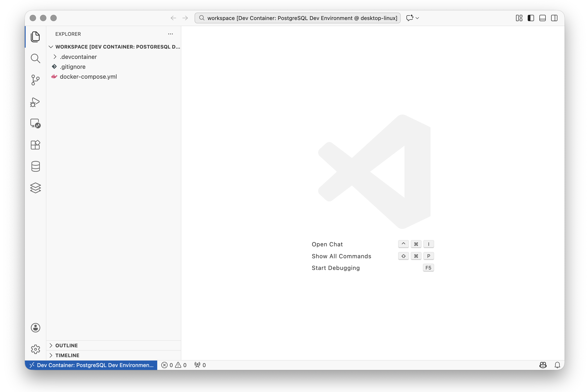Open the Source Control view
588x392 pixels.
(35, 80)
